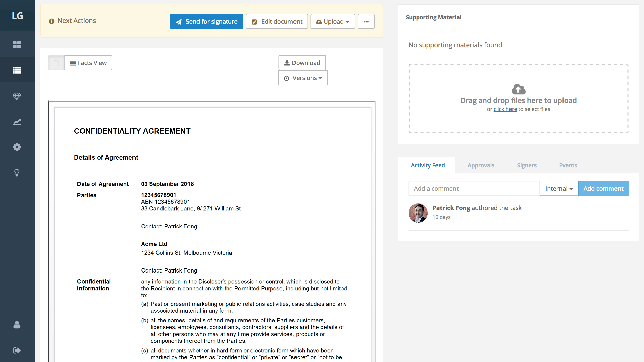Screen dimensions: 644x362
Task: Click the list view sidebar icon
Action: tap(17, 70)
